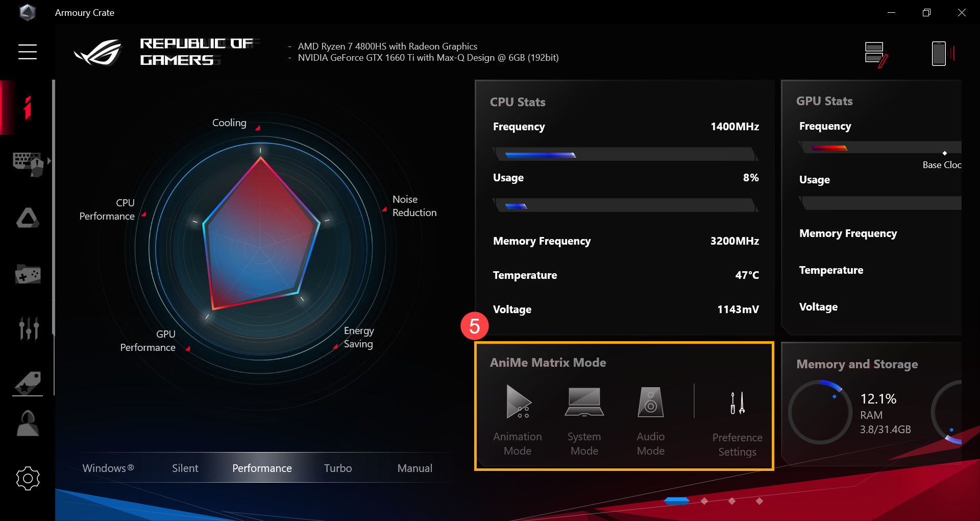Click the 1400MHz CPU frequency value
Viewport: 980px width, 521px height.
(x=734, y=126)
